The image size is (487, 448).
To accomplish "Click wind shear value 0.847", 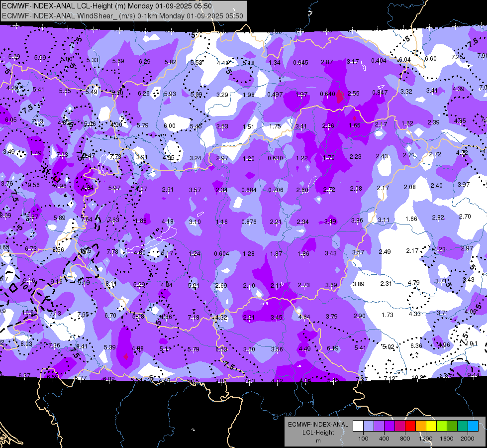I will [x=380, y=92].
